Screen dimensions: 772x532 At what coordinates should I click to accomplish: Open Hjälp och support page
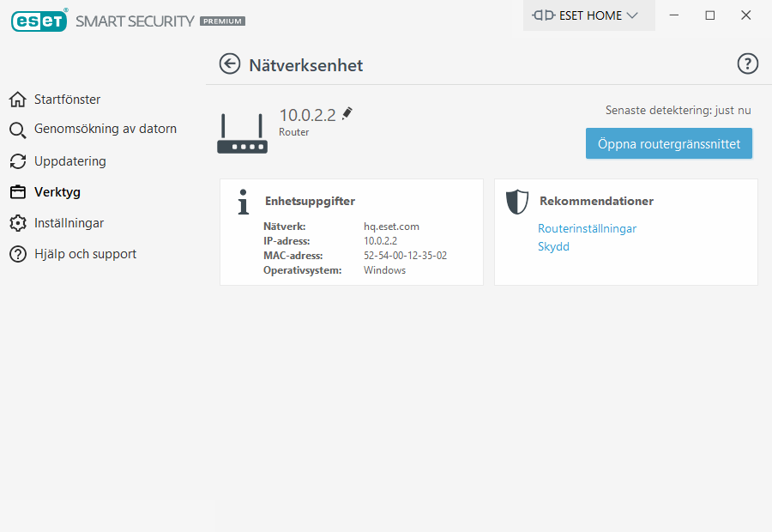85,254
